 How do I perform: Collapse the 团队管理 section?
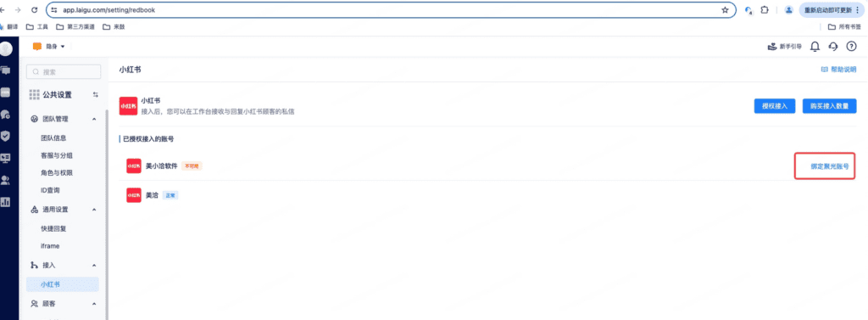(x=93, y=119)
